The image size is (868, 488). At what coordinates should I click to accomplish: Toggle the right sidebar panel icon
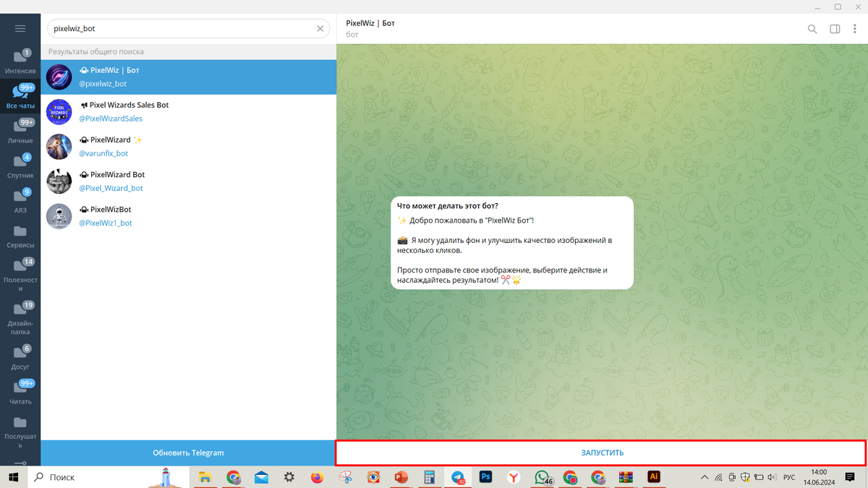(835, 29)
